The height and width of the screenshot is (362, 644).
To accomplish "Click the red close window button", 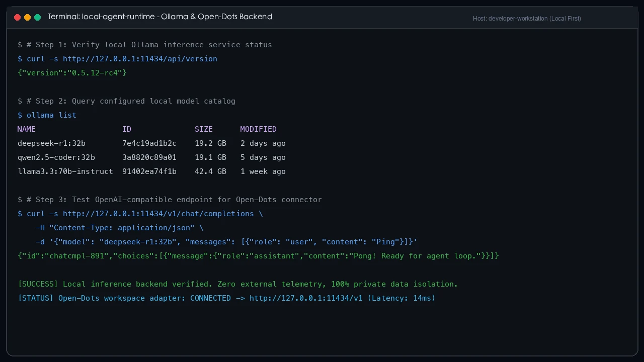I will click(17, 17).
